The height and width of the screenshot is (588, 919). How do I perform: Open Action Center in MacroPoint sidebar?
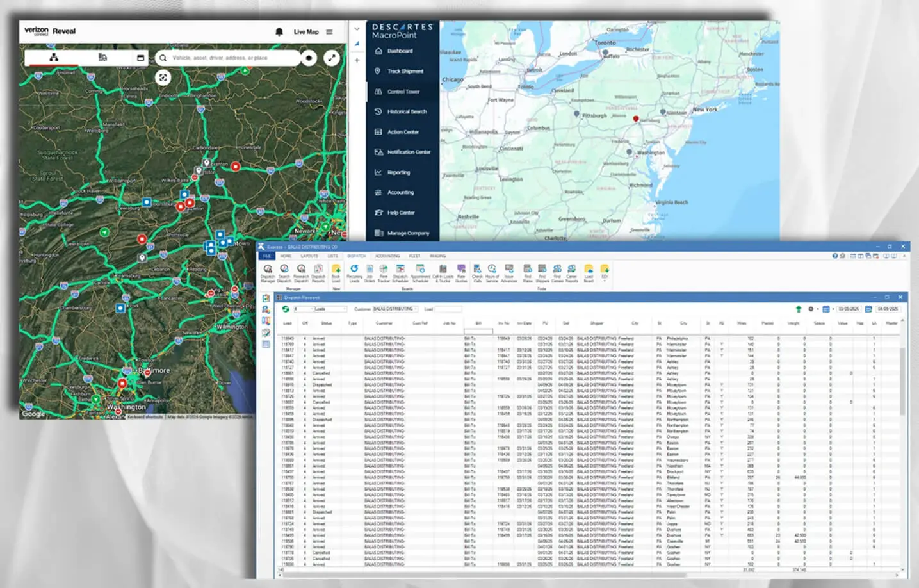click(396, 132)
